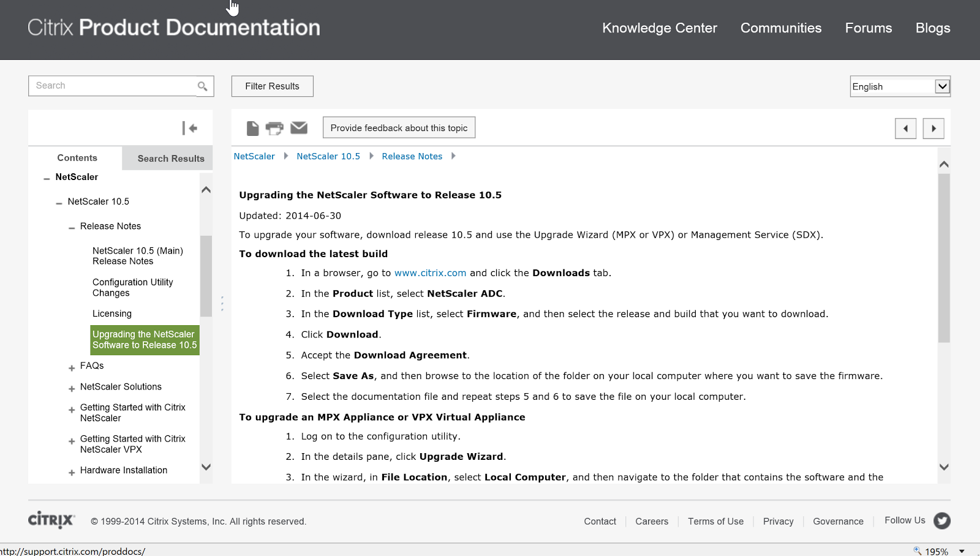
Task: Open the English language dropdown
Action: 942,86
